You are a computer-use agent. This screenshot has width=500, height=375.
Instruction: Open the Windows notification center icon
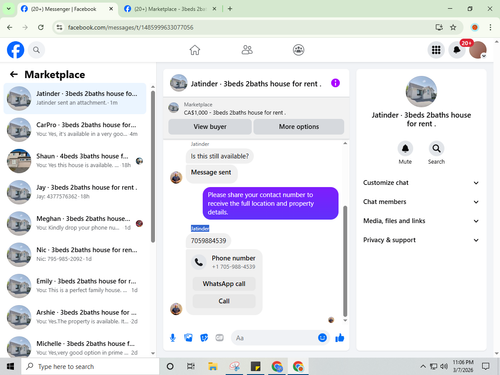click(x=486, y=367)
